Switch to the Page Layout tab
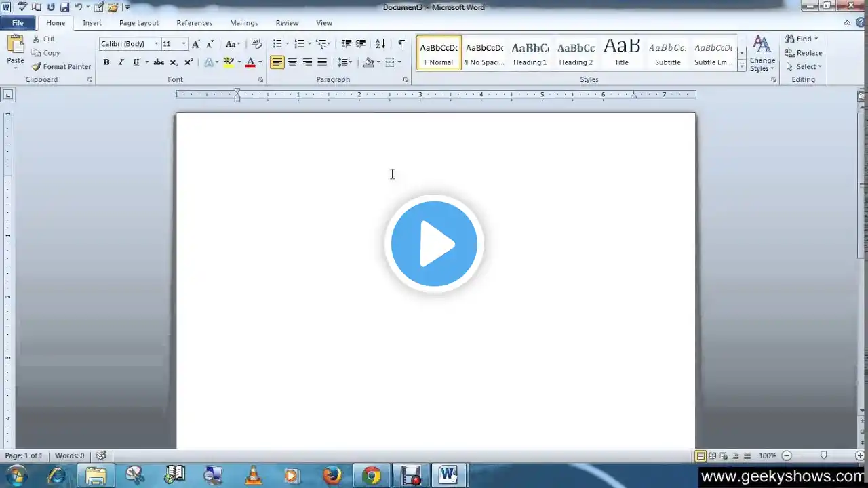 139,23
